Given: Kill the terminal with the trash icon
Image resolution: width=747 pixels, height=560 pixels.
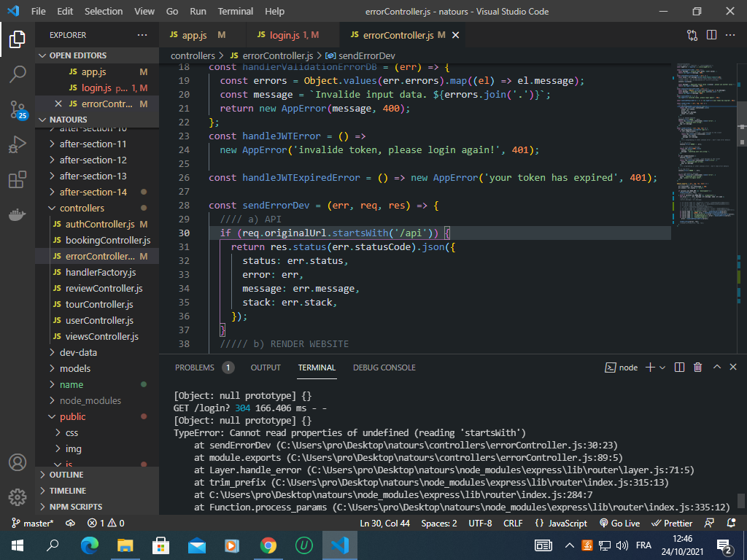Looking at the screenshot, I should [697, 367].
